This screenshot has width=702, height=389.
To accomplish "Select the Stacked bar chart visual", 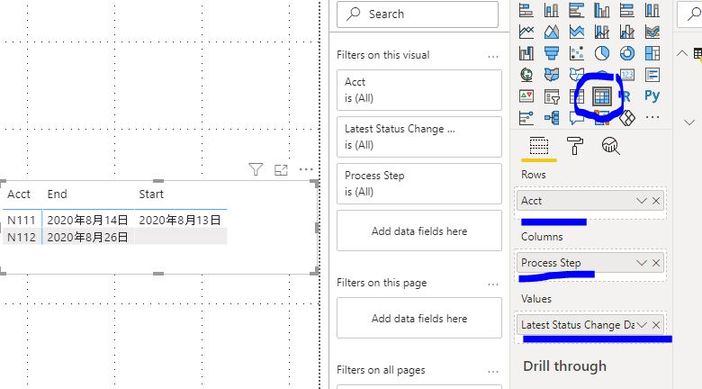I will point(526,10).
